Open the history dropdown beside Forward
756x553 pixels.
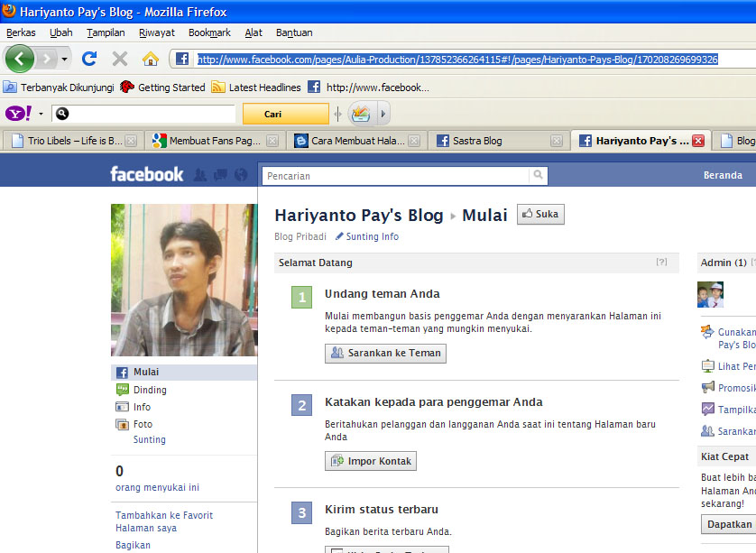[x=64, y=60]
